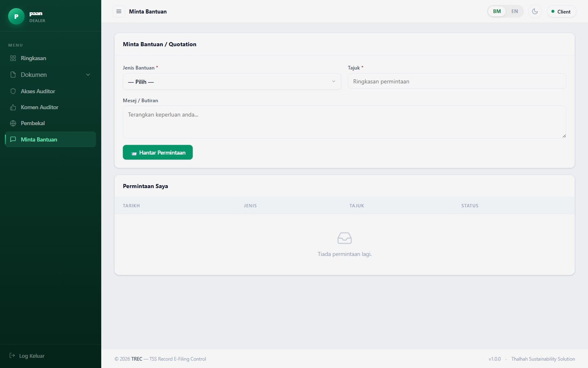Click the Log Keluar exit icon
This screenshot has height=368, width=588.
(x=12, y=356)
